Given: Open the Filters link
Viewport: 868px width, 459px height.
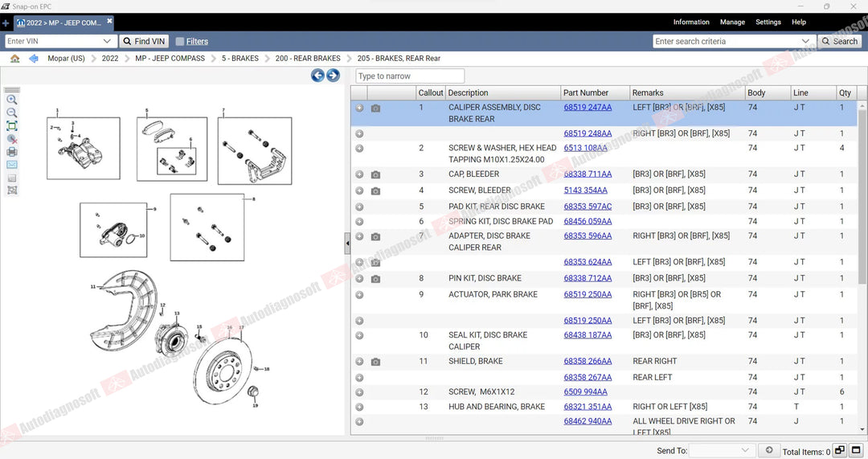Looking at the screenshot, I should [197, 42].
